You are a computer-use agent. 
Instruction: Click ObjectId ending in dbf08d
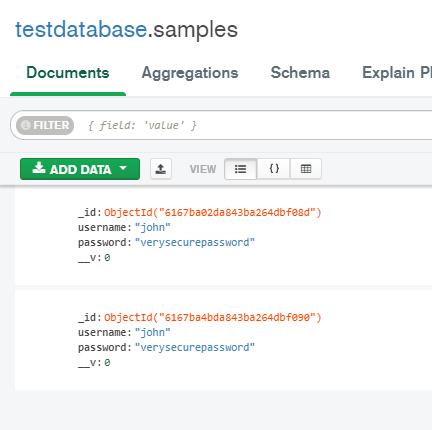click(x=213, y=212)
